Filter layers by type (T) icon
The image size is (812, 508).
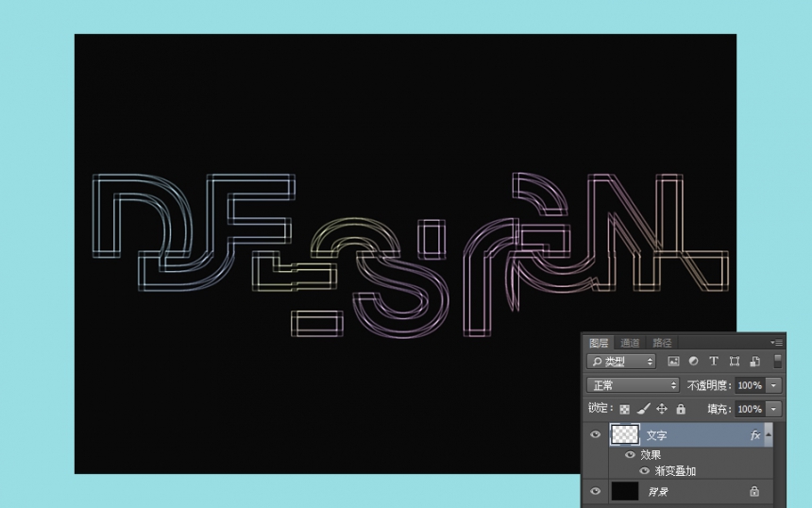point(714,362)
